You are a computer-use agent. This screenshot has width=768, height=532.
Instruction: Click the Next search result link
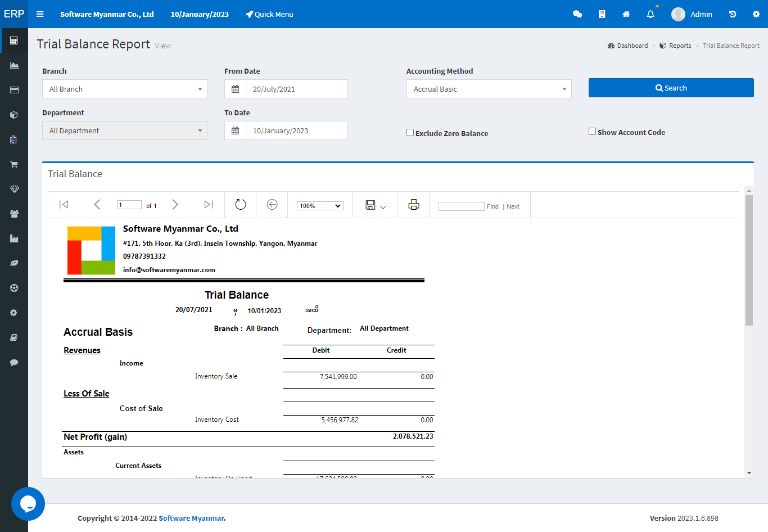pos(513,206)
